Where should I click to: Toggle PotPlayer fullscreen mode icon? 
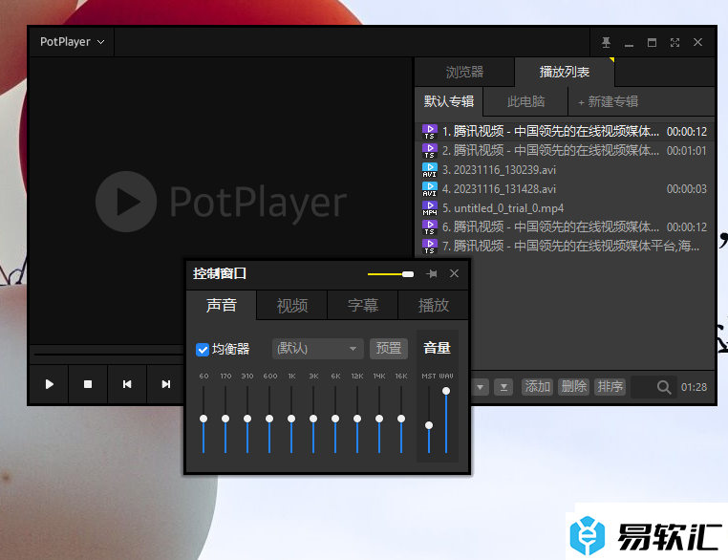point(674,42)
